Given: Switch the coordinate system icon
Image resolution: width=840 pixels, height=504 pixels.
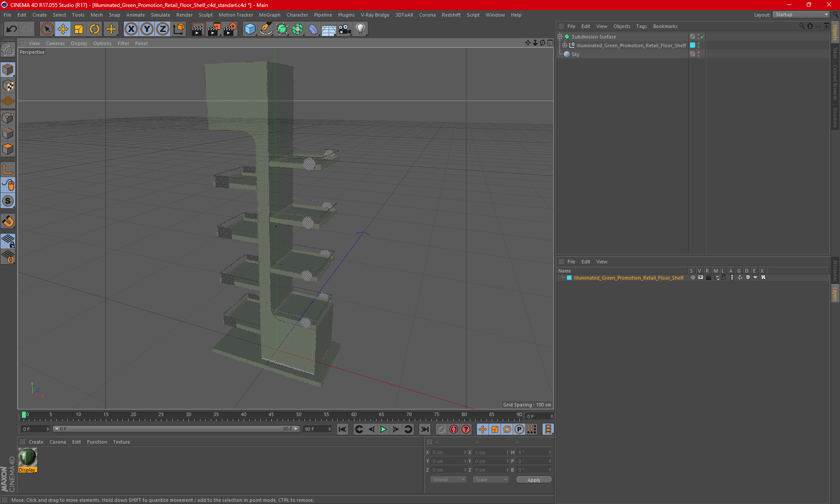Looking at the screenshot, I should 179,29.
